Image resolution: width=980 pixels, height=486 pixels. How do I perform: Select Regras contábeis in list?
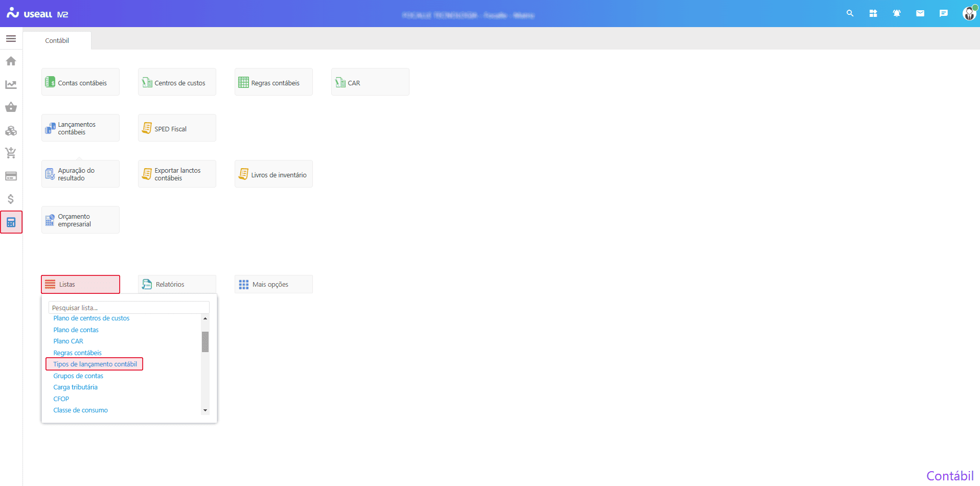pos(77,353)
